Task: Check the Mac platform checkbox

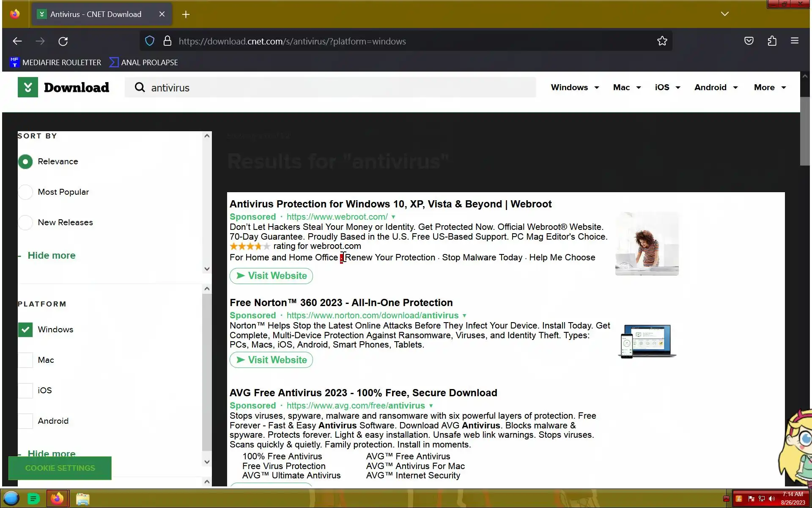Action: 25,360
